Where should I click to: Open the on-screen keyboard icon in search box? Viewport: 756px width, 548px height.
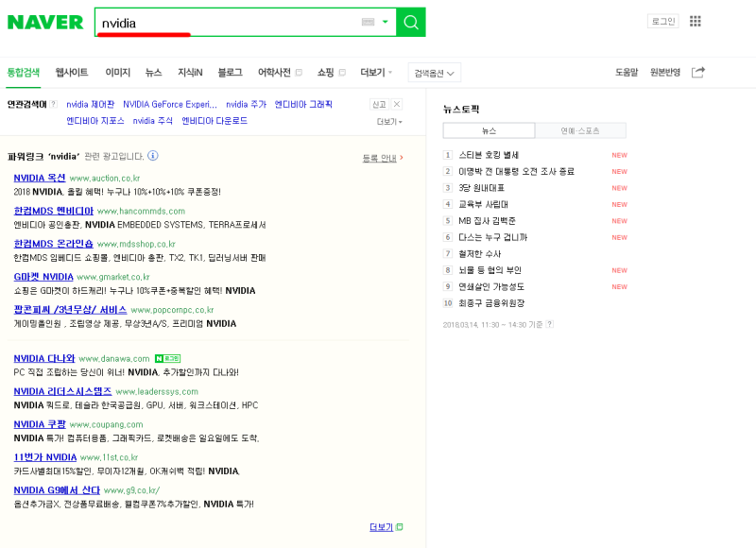pos(368,22)
